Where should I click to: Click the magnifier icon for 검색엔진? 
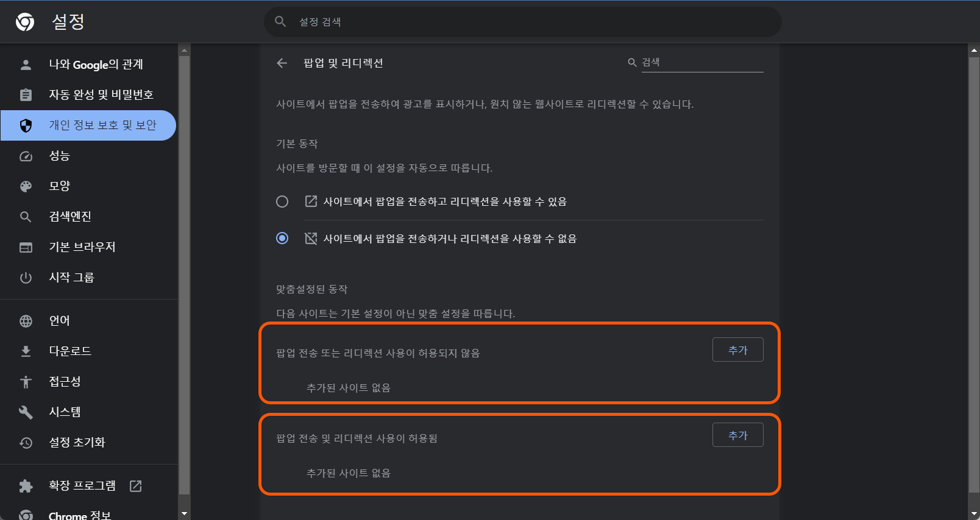pyautogui.click(x=26, y=217)
